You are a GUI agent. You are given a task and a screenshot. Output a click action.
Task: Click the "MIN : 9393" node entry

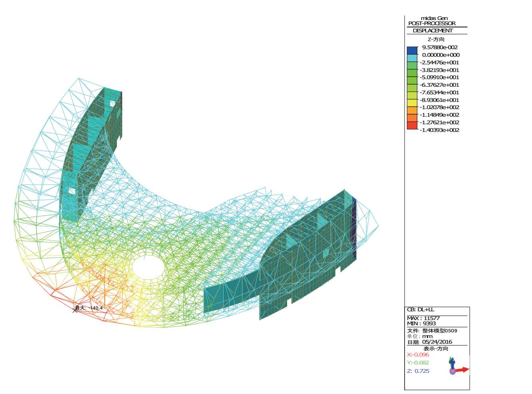(x=421, y=323)
